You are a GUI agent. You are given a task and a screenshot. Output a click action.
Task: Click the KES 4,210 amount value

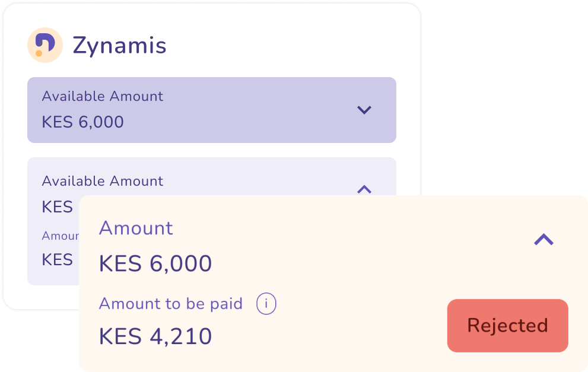[155, 336]
